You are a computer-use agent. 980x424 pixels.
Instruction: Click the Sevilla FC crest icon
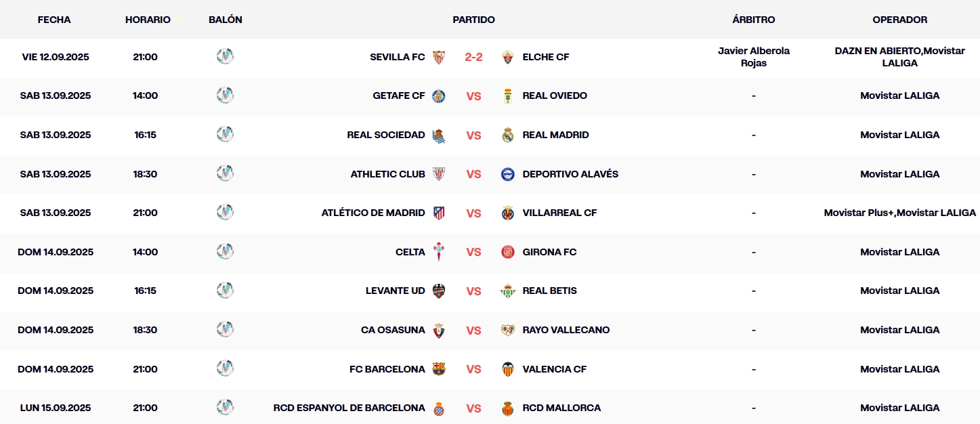438,57
